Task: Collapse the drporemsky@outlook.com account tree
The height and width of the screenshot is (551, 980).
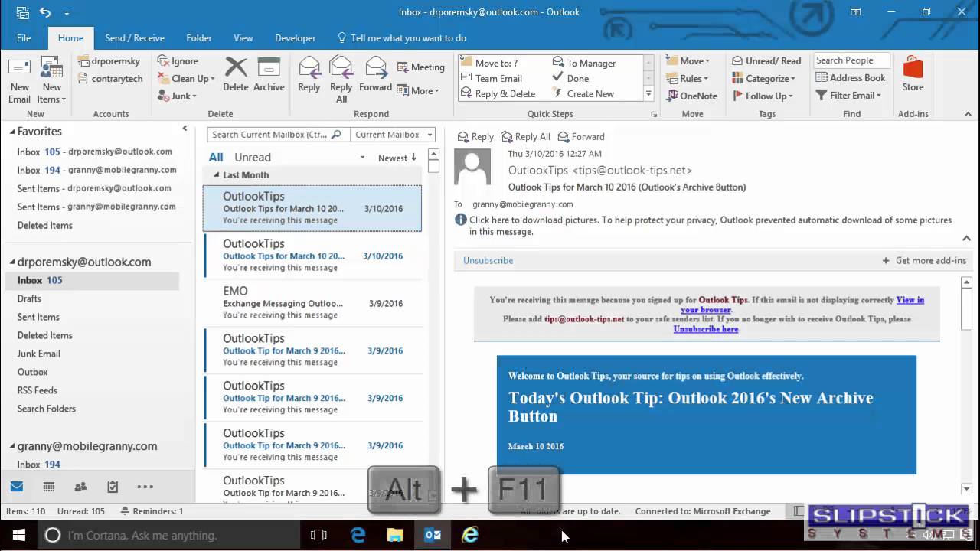Action: (12, 262)
